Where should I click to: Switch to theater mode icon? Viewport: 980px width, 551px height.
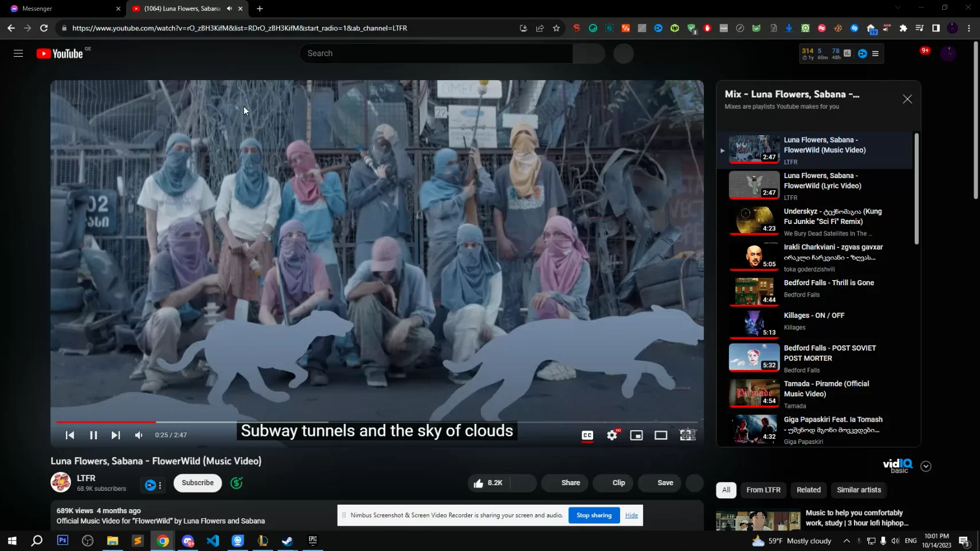(661, 435)
